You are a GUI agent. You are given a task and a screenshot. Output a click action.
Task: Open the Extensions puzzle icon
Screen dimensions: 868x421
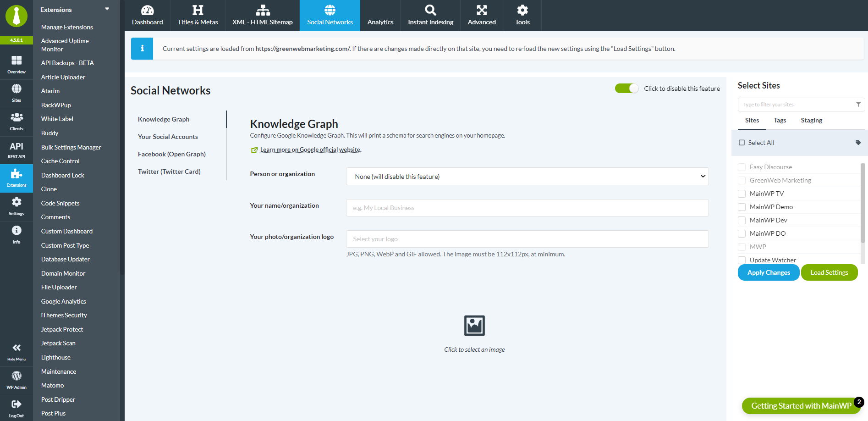16,174
